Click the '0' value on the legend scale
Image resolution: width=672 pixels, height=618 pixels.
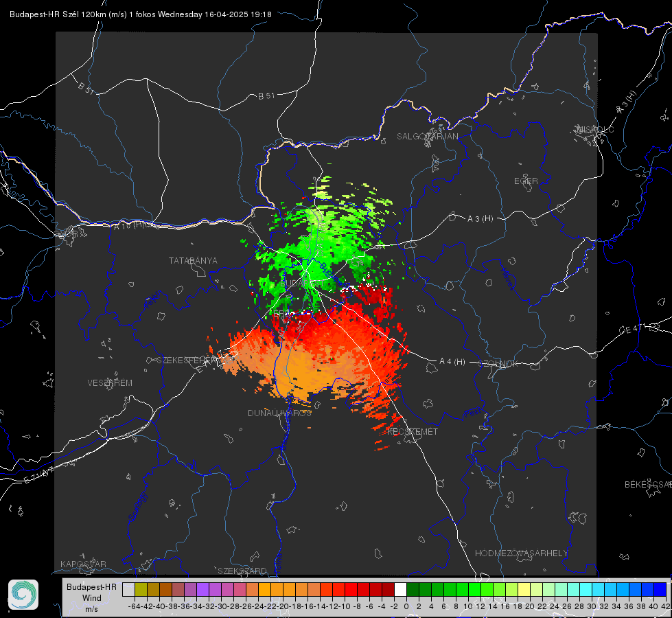point(406,606)
